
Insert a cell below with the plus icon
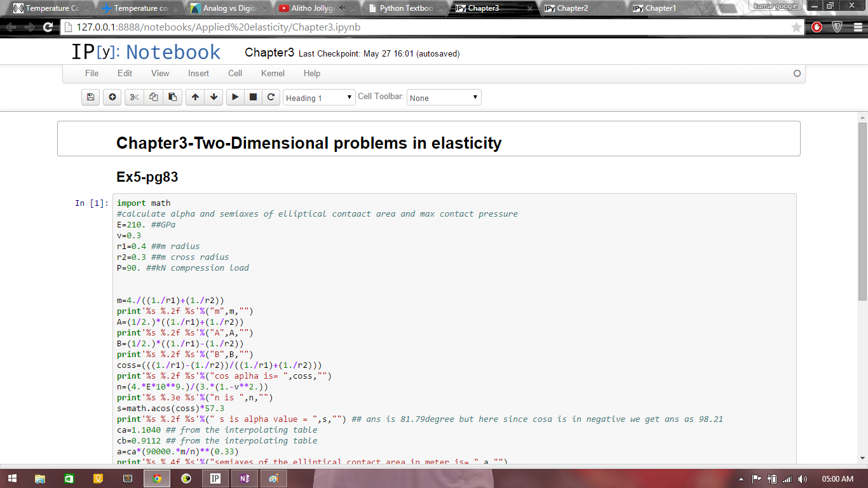point(112,97)
